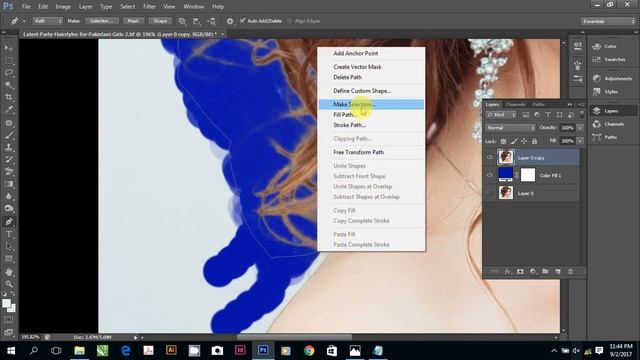Click the Mask button in options bar
Screen dimensions: 640x360
coord(133,21)
